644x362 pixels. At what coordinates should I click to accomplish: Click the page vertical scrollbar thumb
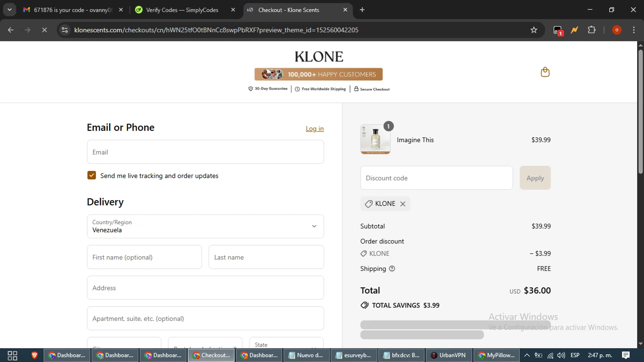pos(640,112)
